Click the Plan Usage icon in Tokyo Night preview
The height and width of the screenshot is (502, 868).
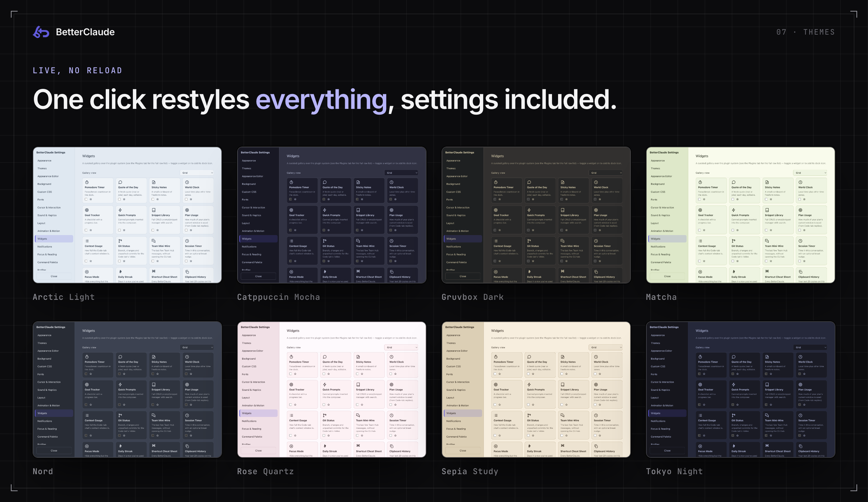tap(801, 385)
